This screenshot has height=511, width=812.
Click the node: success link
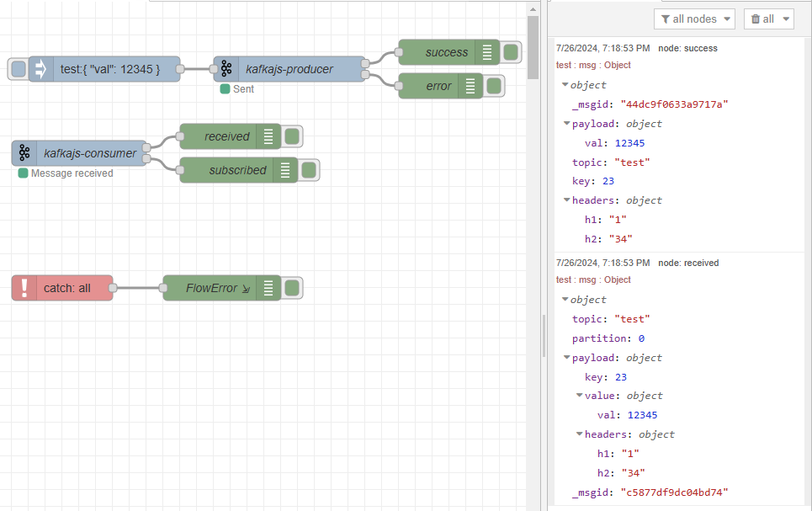[687, 48]
